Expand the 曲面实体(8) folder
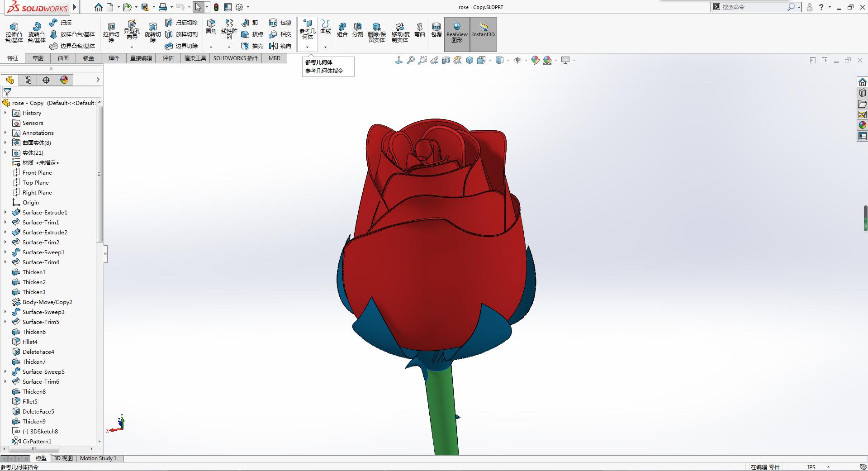Image resolution: width=868 pixels, height=471 pixels. (x=5, y=143)
